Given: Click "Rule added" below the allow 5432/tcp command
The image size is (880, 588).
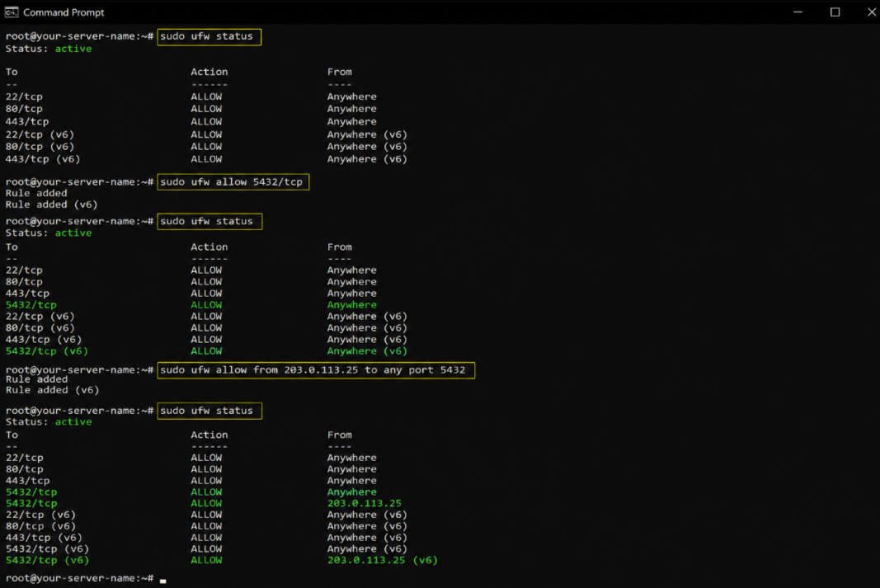Looking at the screenshot, I should 36,193.
